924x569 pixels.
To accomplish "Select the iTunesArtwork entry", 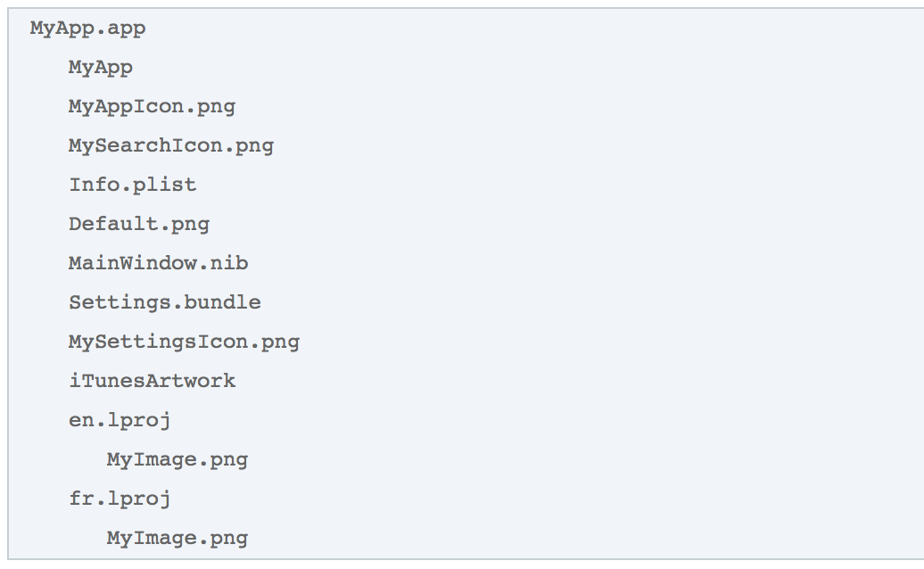I will [152, 381].
